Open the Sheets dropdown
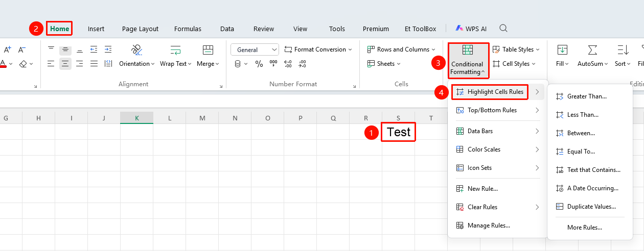This screenshot has width=644, height=251. pyautogui.click(x=384, y=64)
